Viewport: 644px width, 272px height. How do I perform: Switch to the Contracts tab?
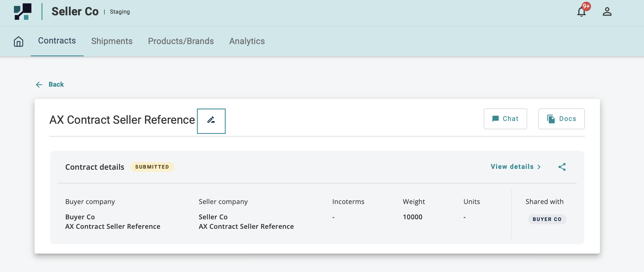[x=57, y=41]
